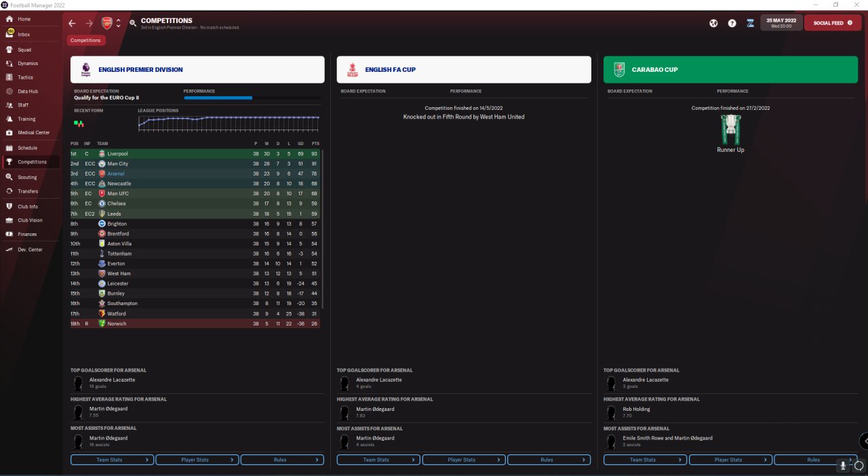The height and width of the screenshot is (476, 868).
Task: Click Rob Holding under Carabao Cup ratings
Action: (x=637, y=409)
